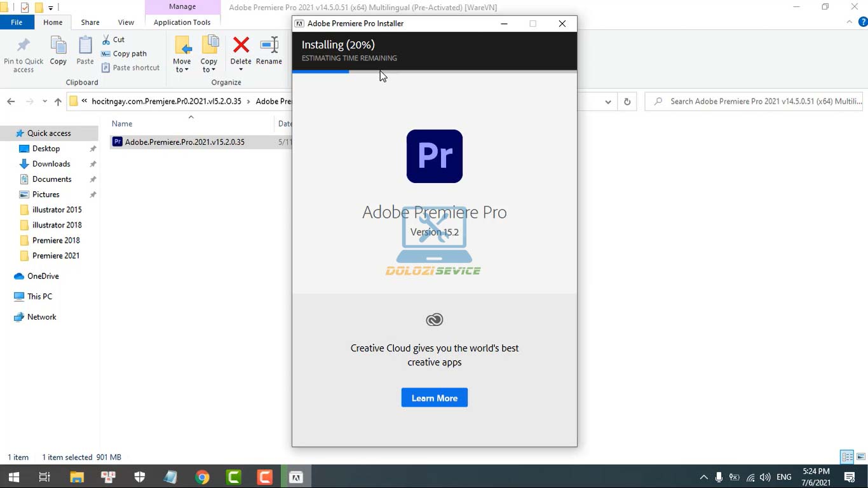This screenshot has width=868, height=488.
Task: Open the Share ribbon tab
Action: tap(90, 22)
